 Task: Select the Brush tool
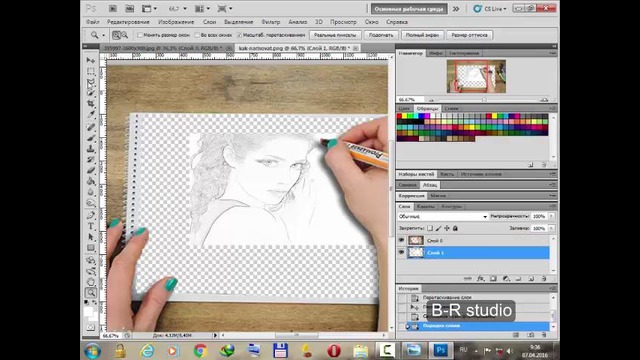[x=91, y=138]
